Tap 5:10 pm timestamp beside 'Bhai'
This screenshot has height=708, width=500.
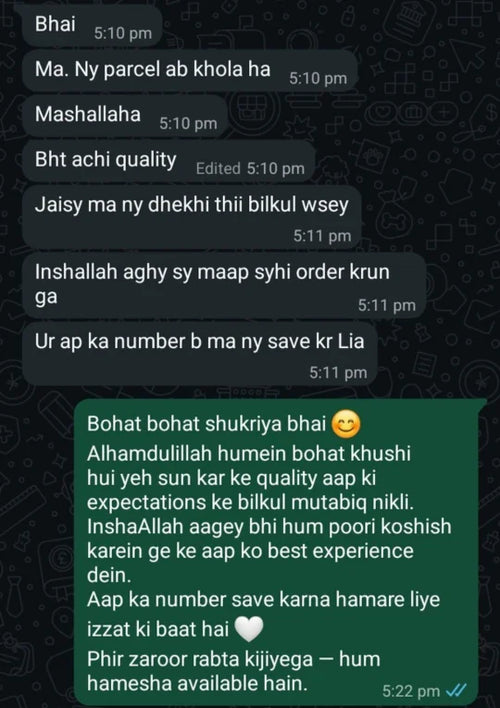123,33
